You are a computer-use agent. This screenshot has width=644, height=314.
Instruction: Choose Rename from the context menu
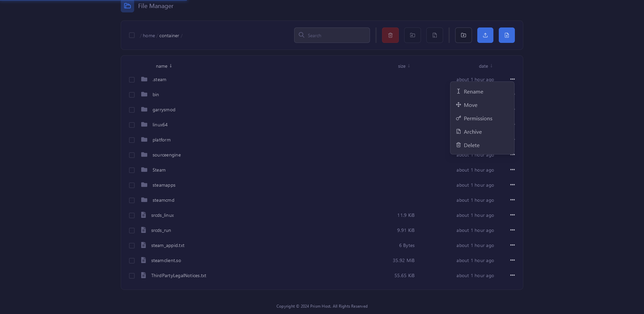tap(473, 91)
